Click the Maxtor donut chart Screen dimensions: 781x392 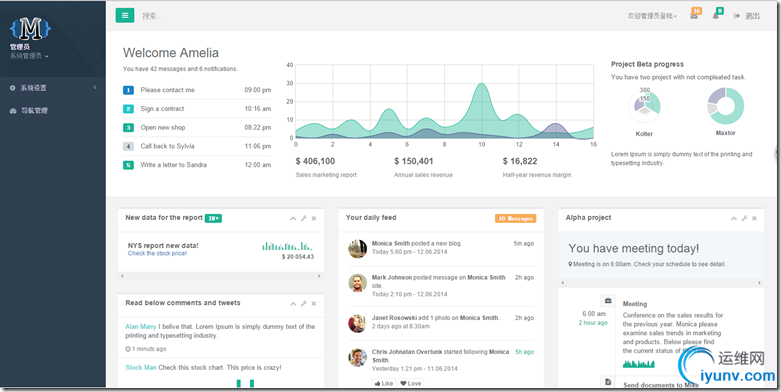pyautogui.click(x=726, y=106)
